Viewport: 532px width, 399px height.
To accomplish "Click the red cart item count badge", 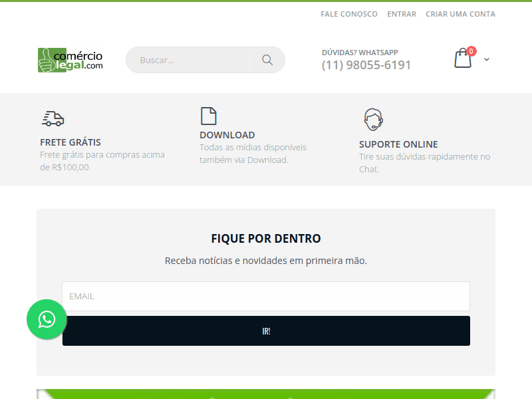I will [471, 51].
